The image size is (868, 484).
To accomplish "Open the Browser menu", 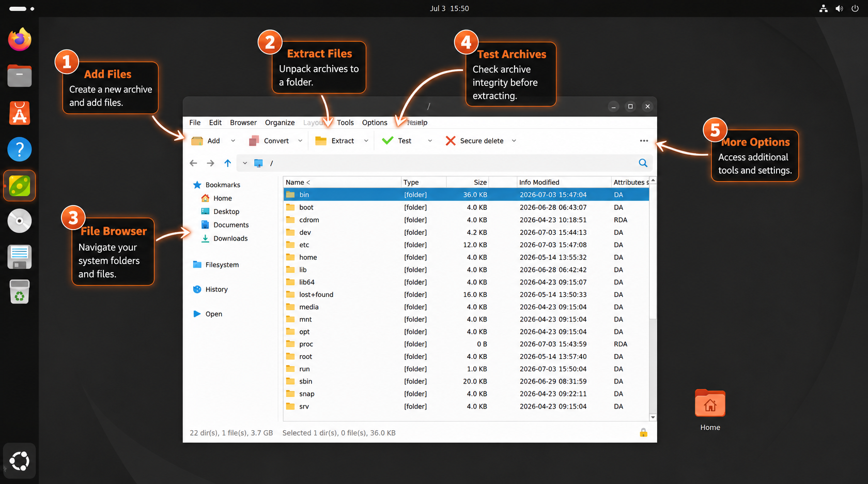I will [x=243, y=123].
